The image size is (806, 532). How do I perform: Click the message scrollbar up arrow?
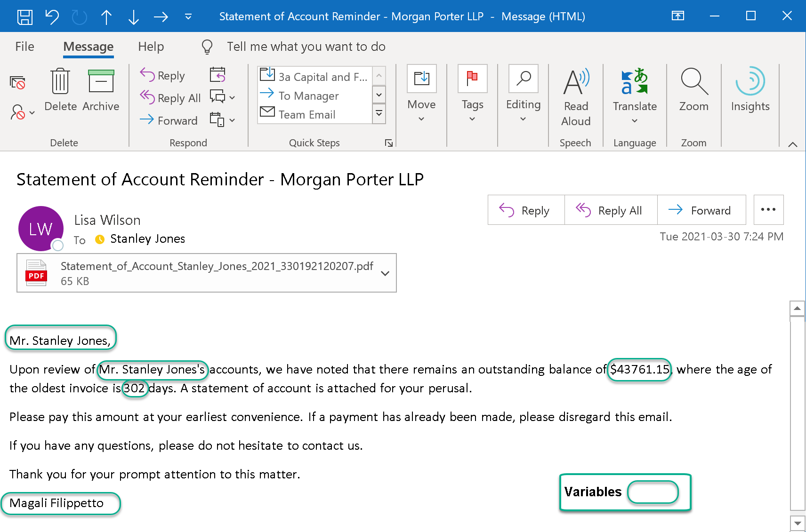tap(797, 309)
